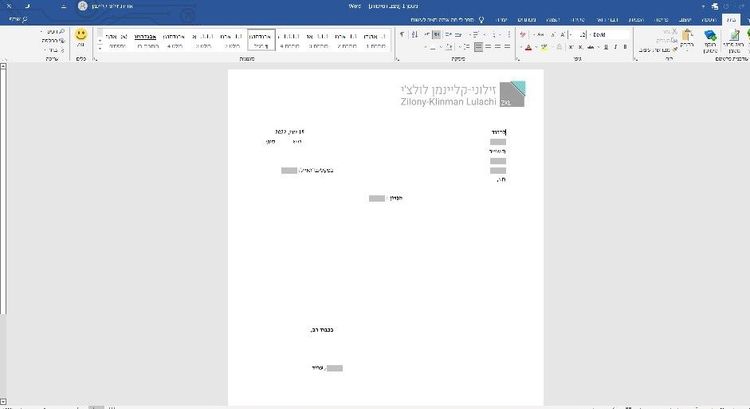This screenshot has height=409, width=750.
Task: Toggle the show paragraph marks pilcrow
Action: [x=402, y=34]
